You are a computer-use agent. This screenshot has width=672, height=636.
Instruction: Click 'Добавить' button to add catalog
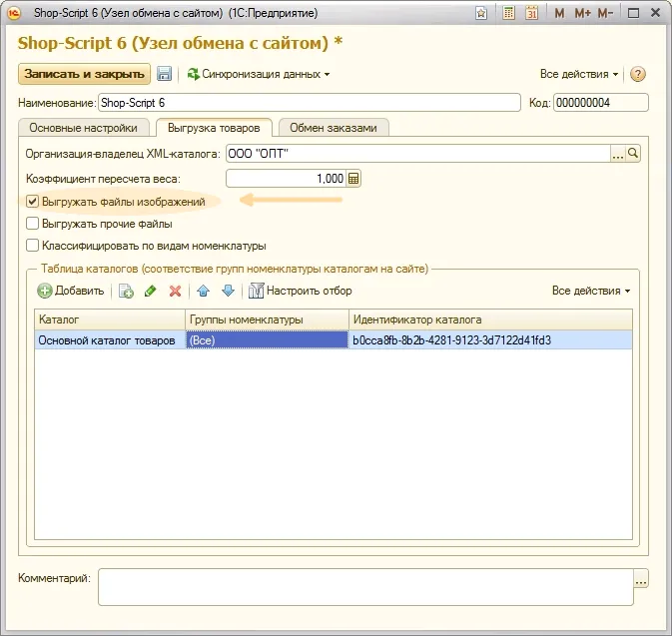pos(71,291)
